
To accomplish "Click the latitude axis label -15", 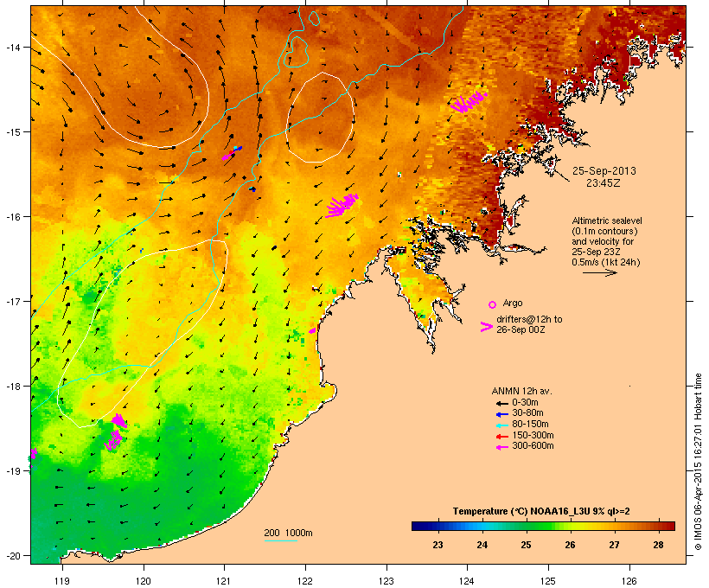I will [12, 132].
